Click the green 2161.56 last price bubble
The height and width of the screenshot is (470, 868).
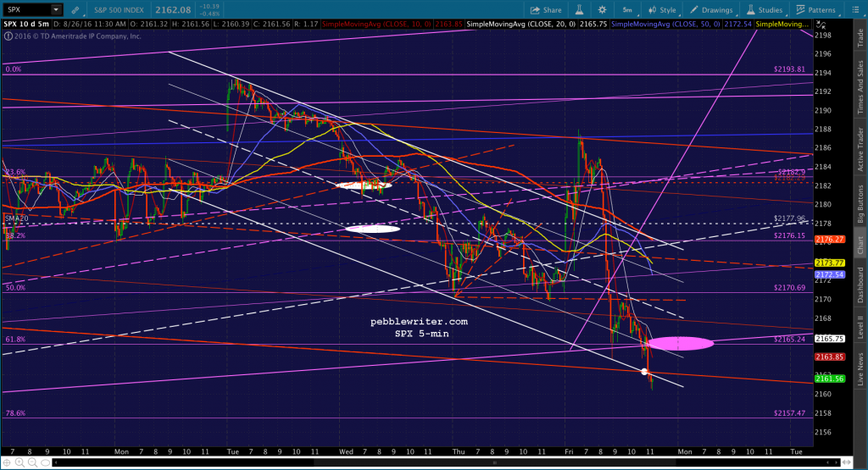coord(830,379)
